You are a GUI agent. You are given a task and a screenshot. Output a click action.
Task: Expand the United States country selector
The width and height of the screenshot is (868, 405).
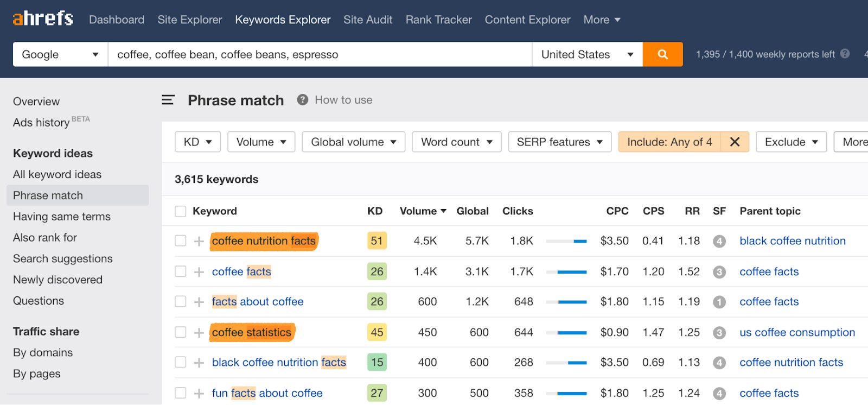point(587,54)
